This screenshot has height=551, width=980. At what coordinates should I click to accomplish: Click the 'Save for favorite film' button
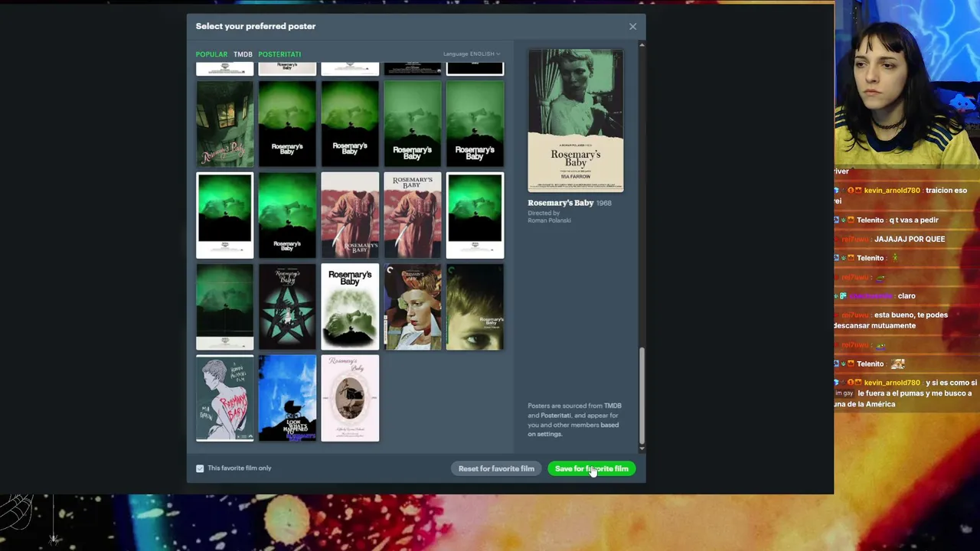[x=591, y=468]
